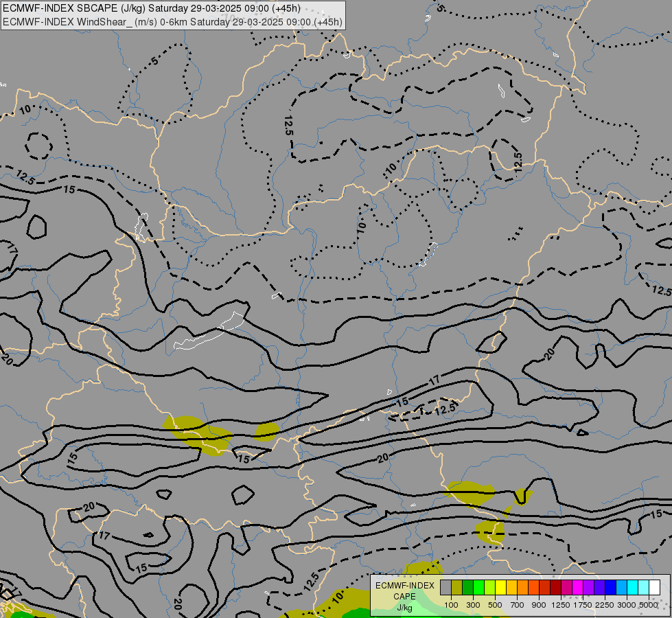Click the golden yellow legend swatch

[511, 588]
